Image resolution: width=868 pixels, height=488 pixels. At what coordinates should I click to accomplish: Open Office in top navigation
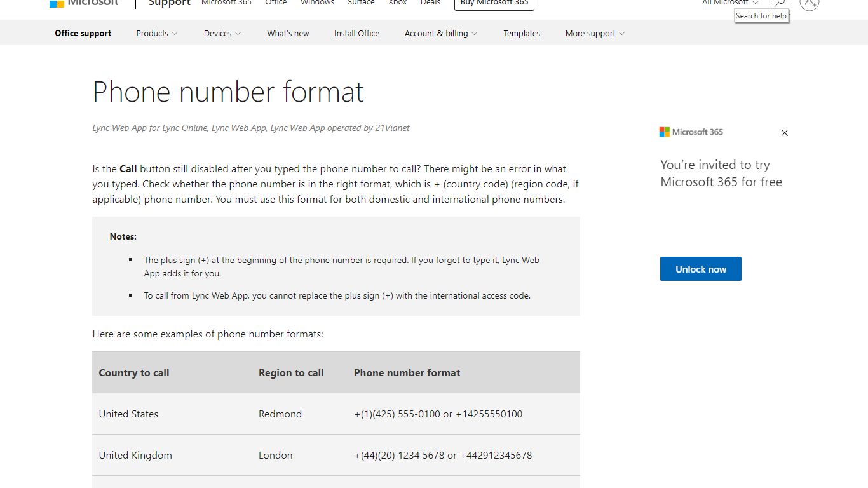coord(276,3)
